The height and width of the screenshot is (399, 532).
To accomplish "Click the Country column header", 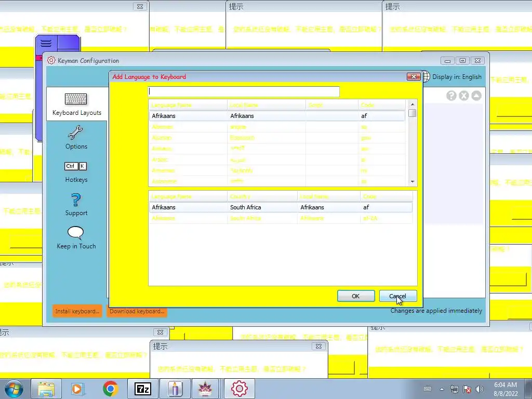I will pyautogui.click(x=262, y=197).
